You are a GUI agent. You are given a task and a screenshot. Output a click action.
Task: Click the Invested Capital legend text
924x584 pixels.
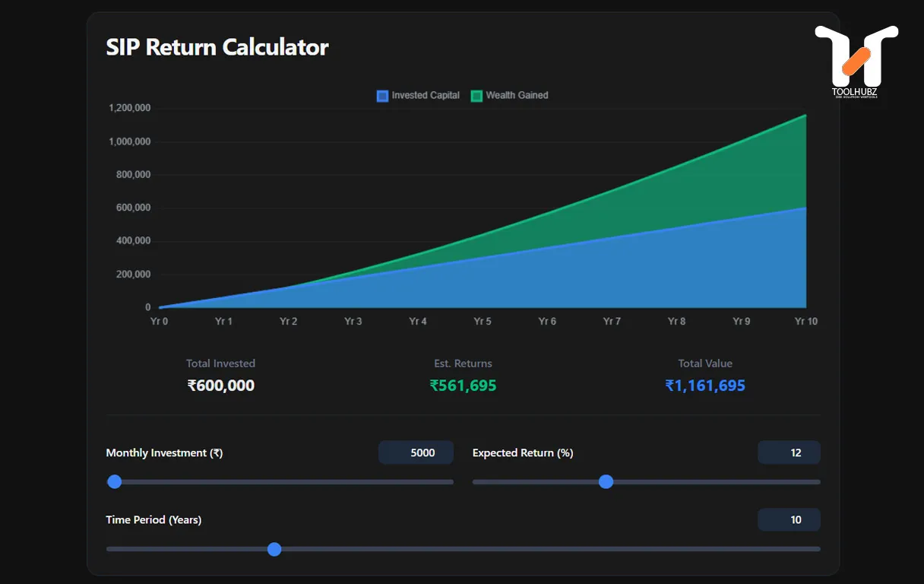coord(426,96)
